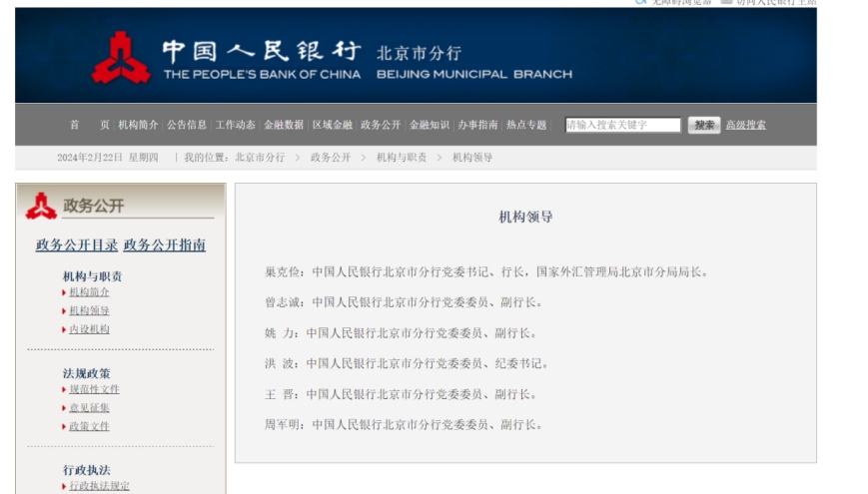Viewport: 868px width, 494px height.
Task: Select 规范性文件 under 法规政策
Action: click(x=94, y=389)
